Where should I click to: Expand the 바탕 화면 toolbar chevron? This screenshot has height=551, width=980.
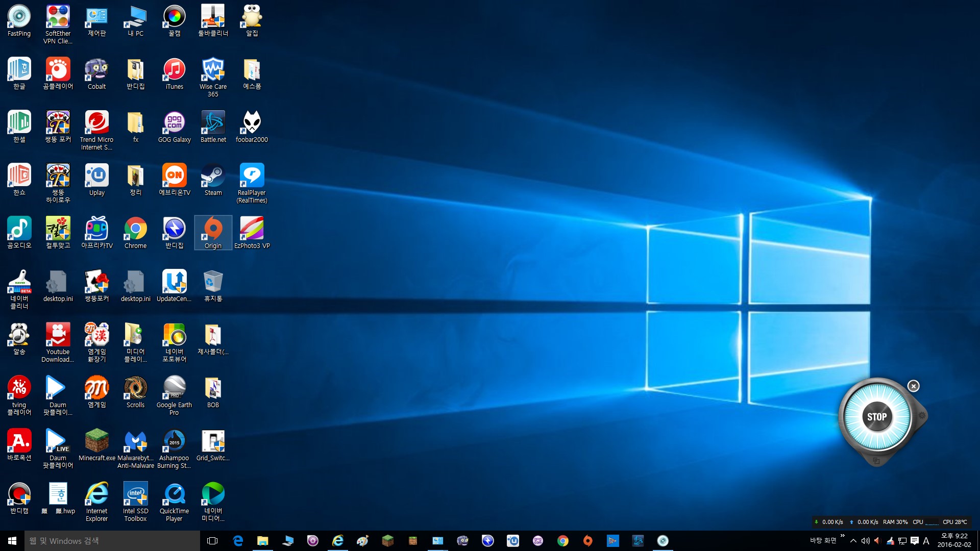(843, 536)
